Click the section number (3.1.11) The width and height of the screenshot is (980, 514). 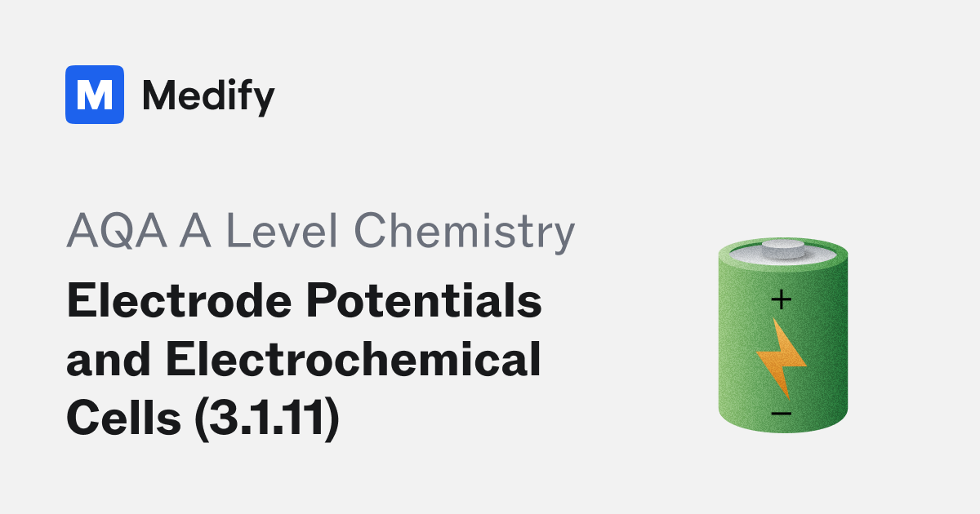[x=265, y=421]
